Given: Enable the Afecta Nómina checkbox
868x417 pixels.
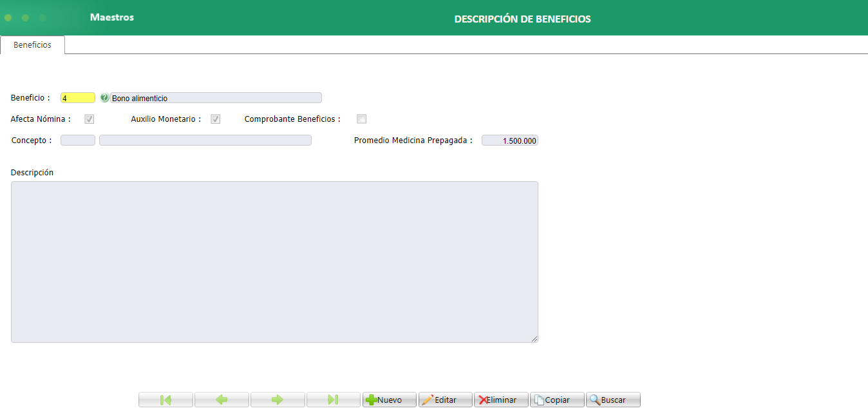Looking at the screenshot, I should [x=88, y=119].
